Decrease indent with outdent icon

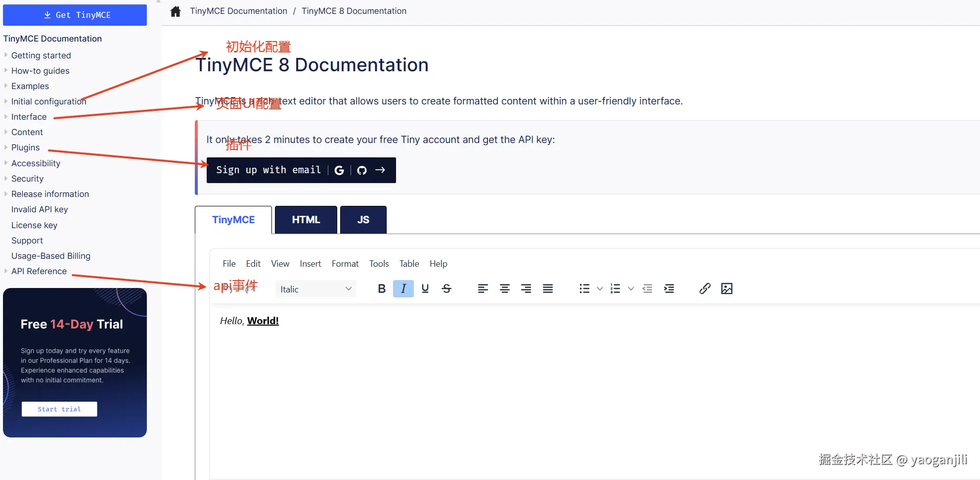click(x=647, y=288)
